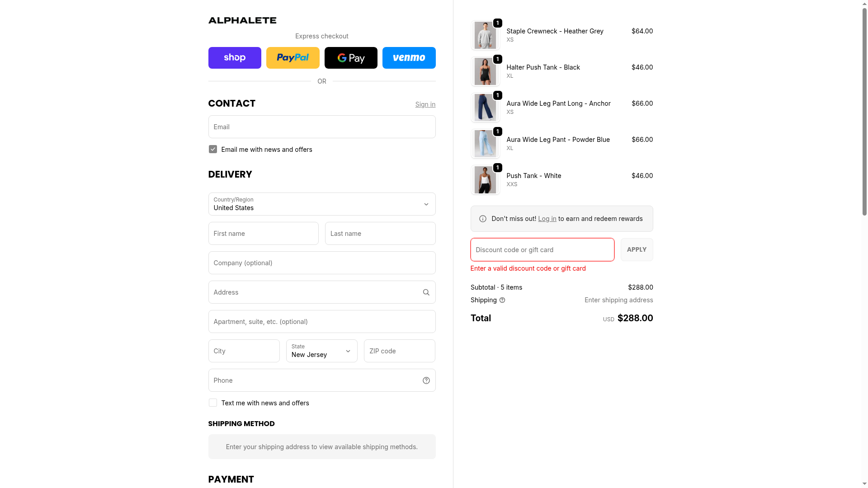Enable Text me with news and offers

213,403
